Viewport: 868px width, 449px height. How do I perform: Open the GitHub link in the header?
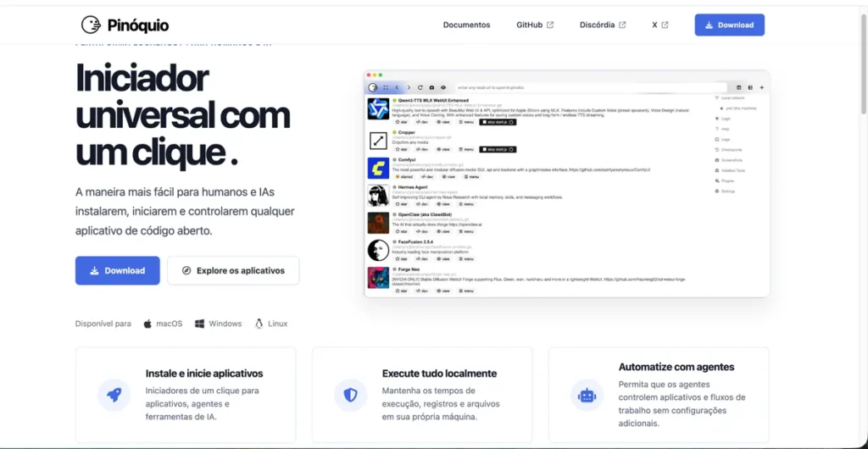pos(535,25)
